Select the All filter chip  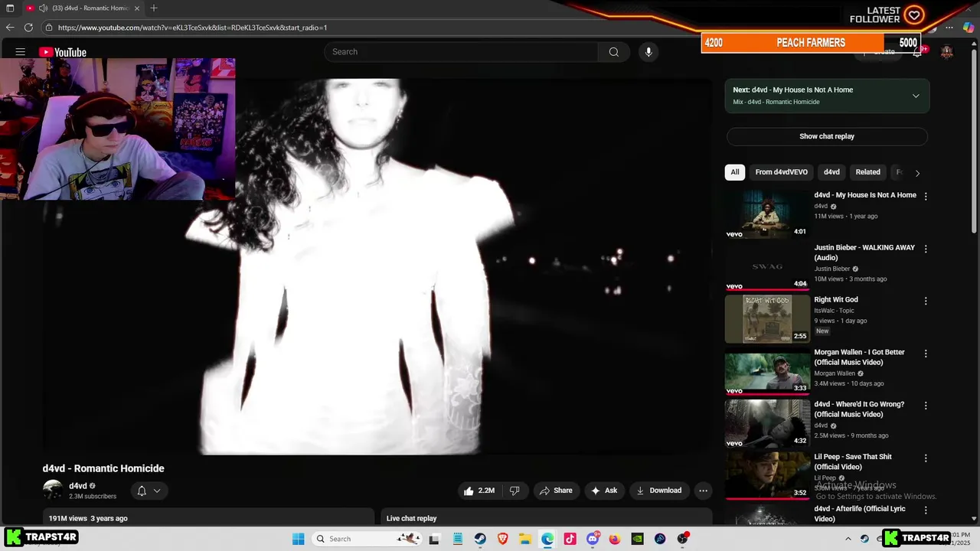pyautogui.click(x=735, y=172)
